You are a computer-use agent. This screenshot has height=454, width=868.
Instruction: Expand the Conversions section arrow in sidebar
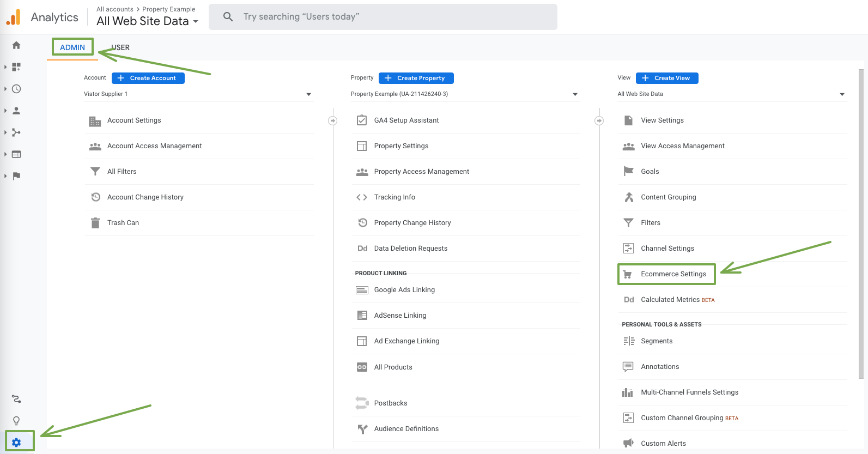[x=5, y=176]
